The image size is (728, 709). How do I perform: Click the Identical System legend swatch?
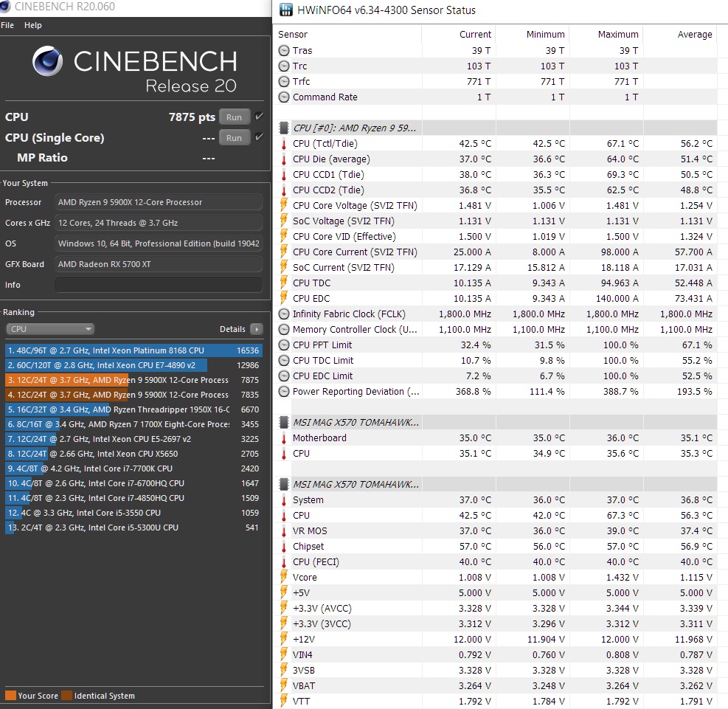click(x=67, y=696)
